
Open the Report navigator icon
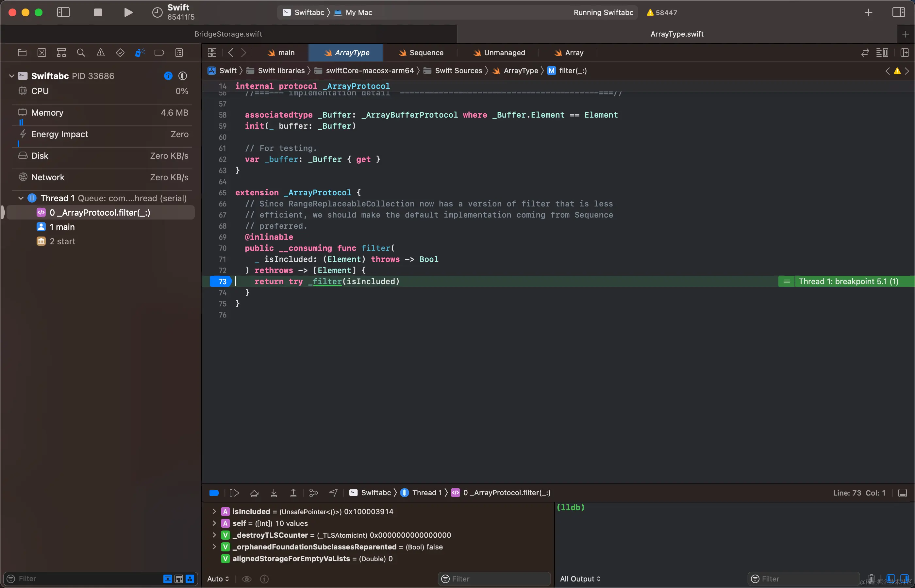[179, 53]
